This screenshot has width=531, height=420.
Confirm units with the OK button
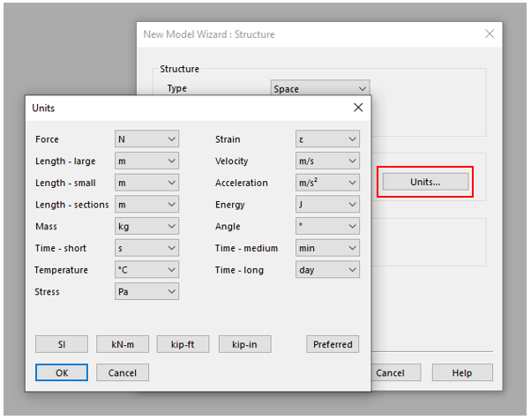(62, 372)
